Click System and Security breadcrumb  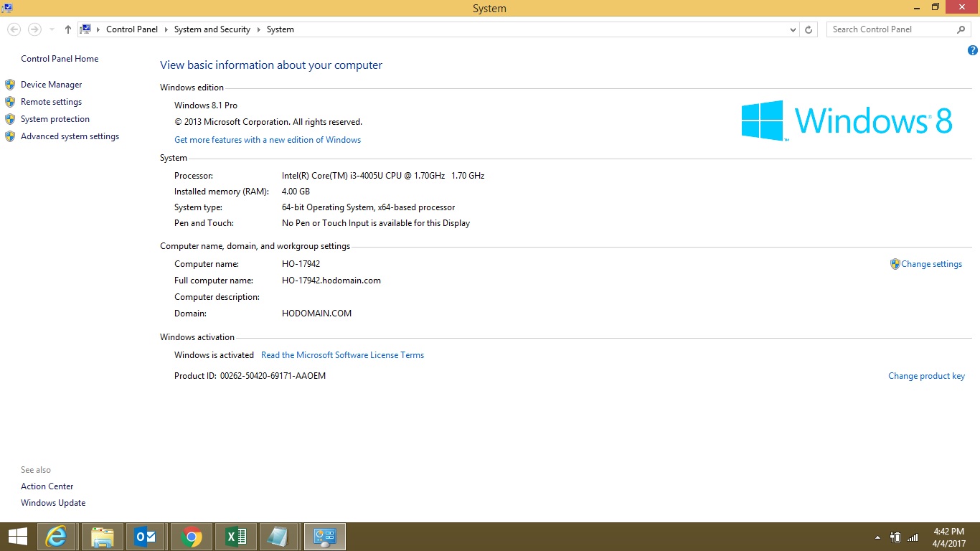pos(212,29)
